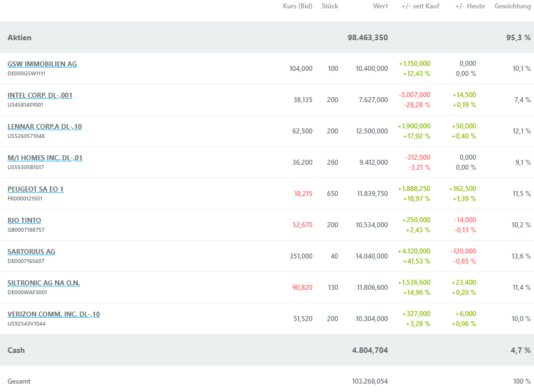Click the Gesamt weighting 100 %
This screenshot has width=534, height=392.
522,381
